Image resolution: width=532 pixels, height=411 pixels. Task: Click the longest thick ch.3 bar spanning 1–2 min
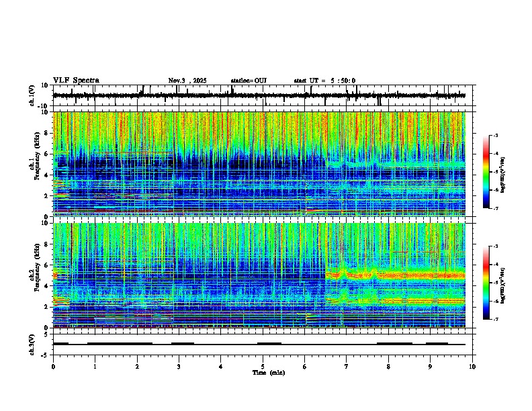[x=120, y=344]
